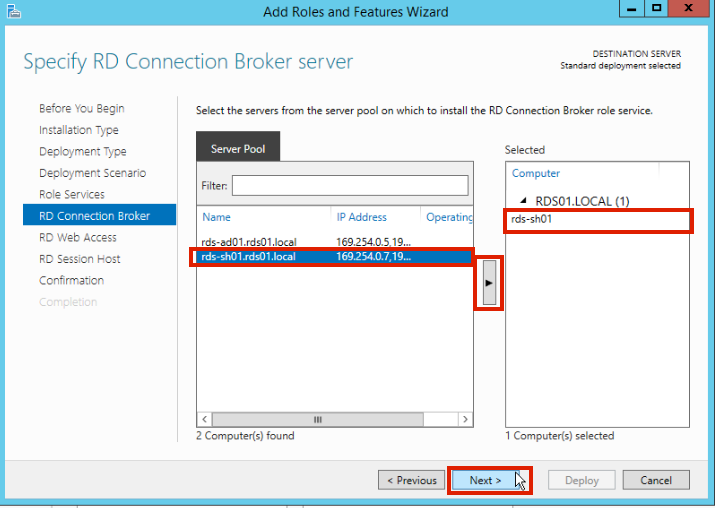Click the horizontal scrollbar thumb in server pool
715x508 pixels.
point(318,419)
